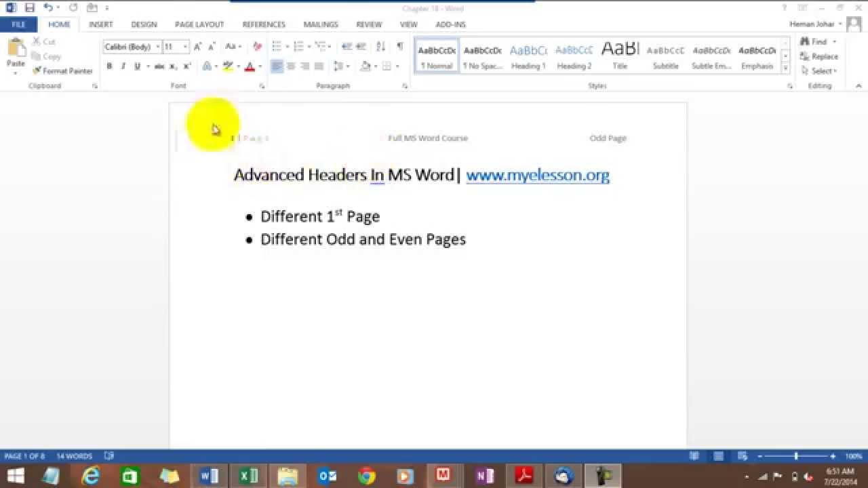Switch to the MAILINGS tab
The image size is (868, 488).
(x=321, y=24)
